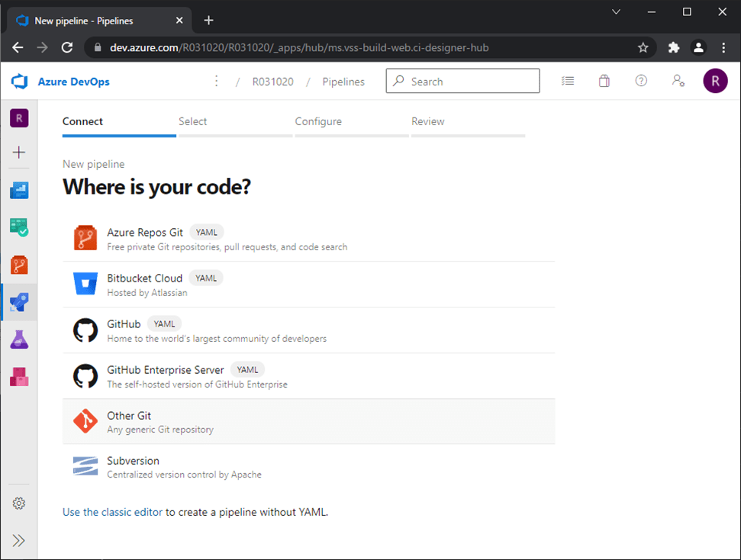Click the site lock icon in address bar

coord(98,47)
